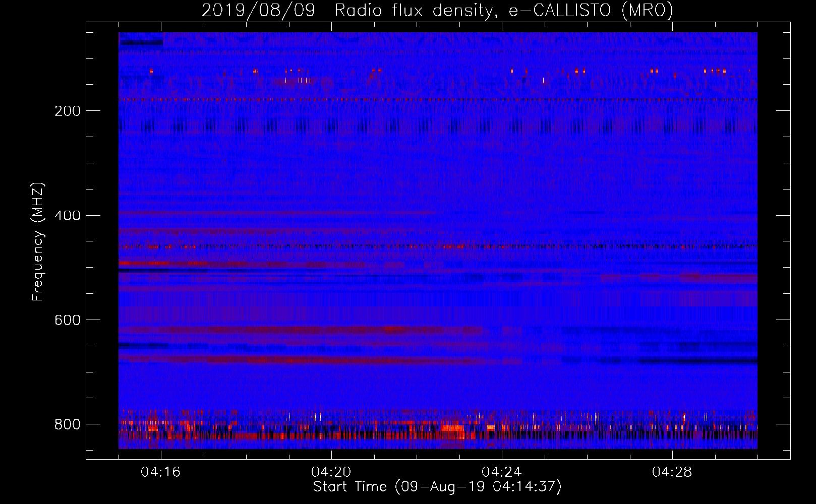Click the 400 frequency tick label
816x504 pixels.
point(68,216)
